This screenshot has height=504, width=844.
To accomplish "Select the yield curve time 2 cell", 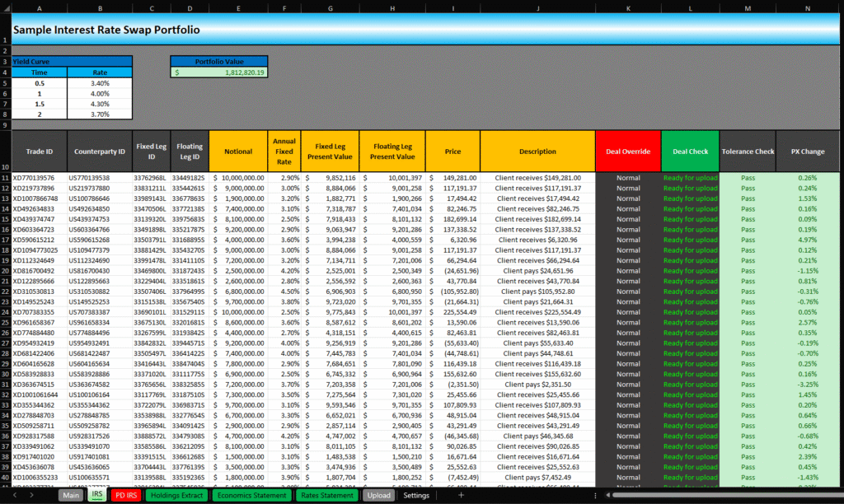I will click(x=40, y=114).
